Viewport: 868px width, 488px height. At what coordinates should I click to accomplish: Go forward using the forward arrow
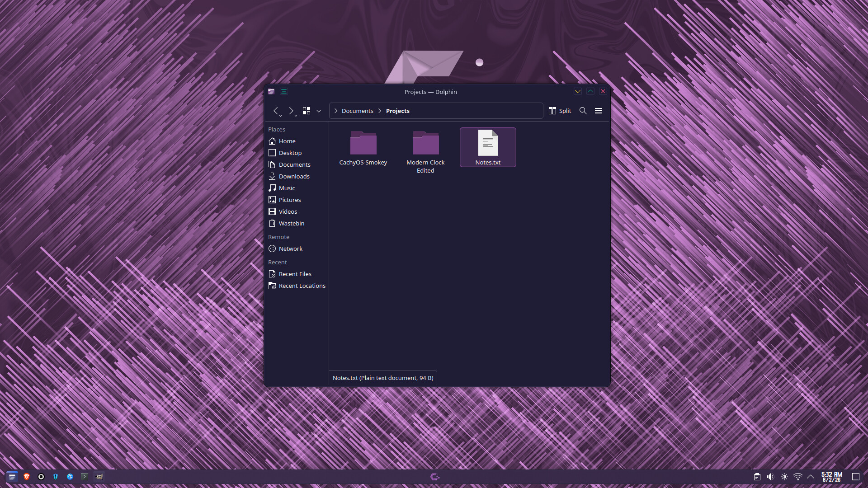coord(291,111)
